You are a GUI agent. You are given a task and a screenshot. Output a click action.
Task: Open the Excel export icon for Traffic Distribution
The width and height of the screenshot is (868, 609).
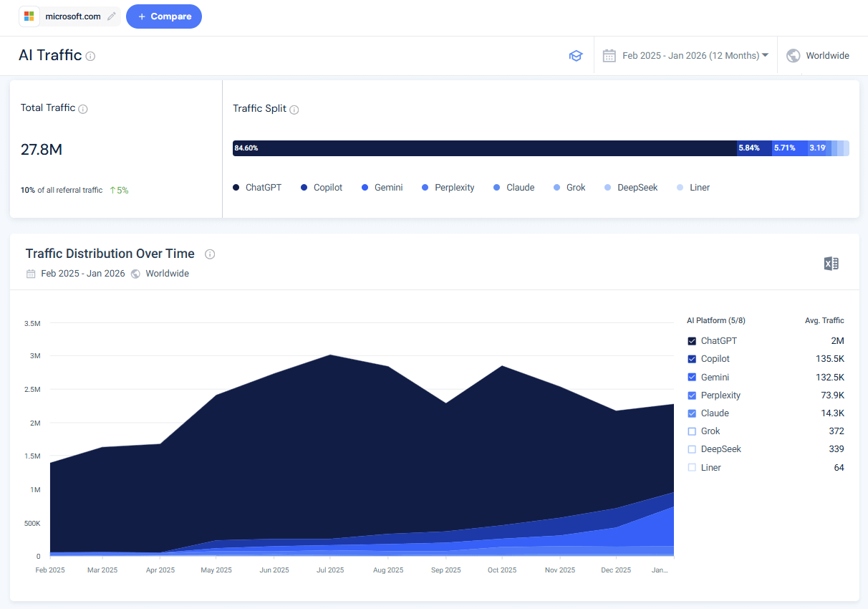pos(831,263)
